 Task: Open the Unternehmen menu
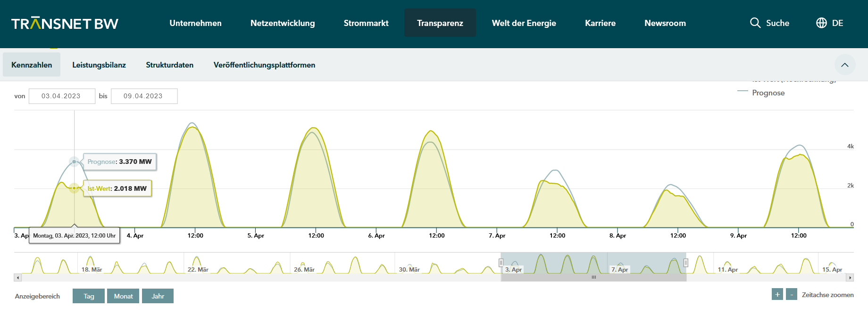point(195,23)
